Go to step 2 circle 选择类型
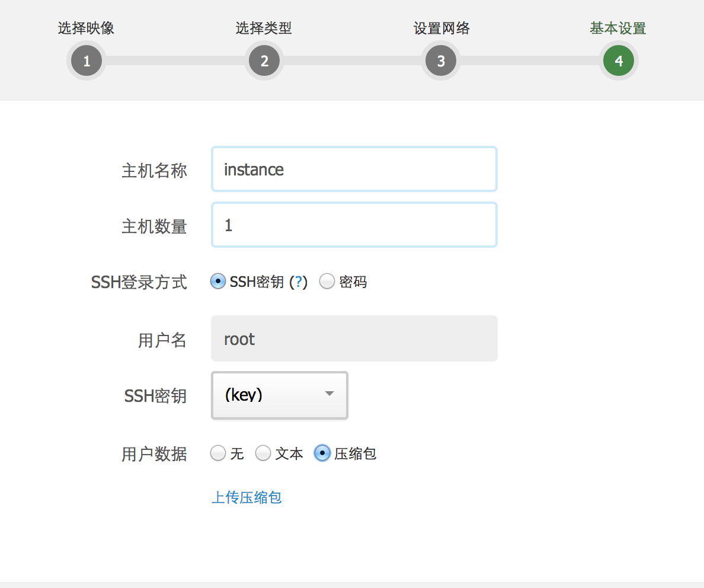 (x=264, y=60)
